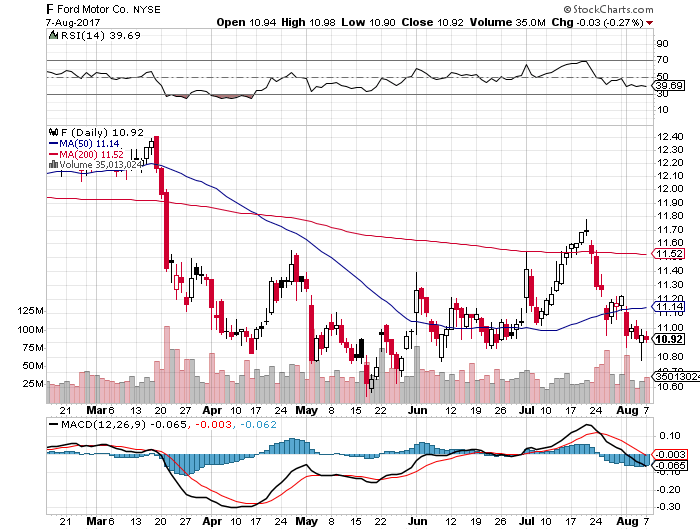Click the bold 10.92 tag on price axis
This screenshot has height=530, width=700.
669,339
